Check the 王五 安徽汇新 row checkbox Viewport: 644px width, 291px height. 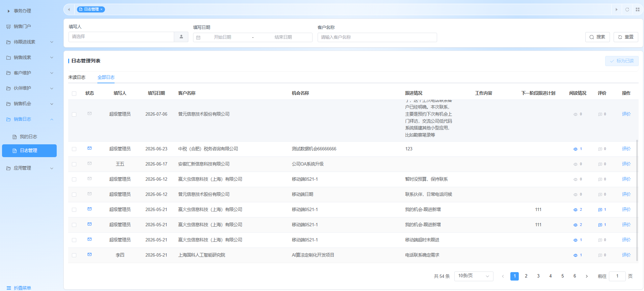click(74, 164)
